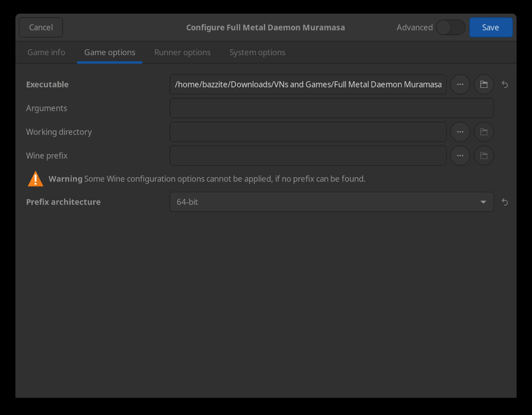Screen dimensions: 532x415
Task: Click the Prefix architecture label
Action: 63,202
